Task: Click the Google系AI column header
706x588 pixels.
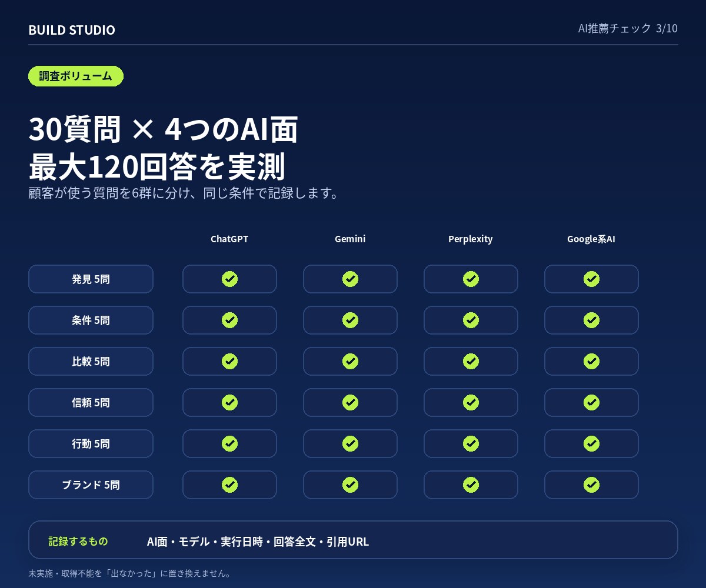Action: point(591,239)
